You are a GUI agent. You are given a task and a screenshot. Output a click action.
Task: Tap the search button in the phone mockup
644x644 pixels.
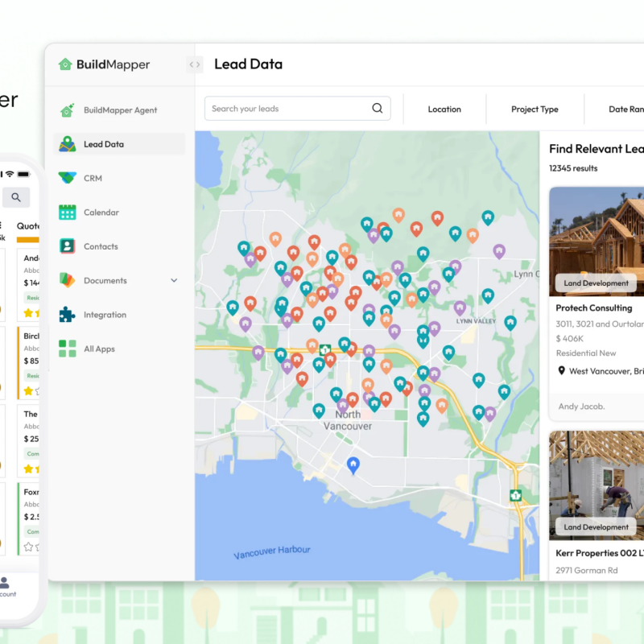click(16, 197)
